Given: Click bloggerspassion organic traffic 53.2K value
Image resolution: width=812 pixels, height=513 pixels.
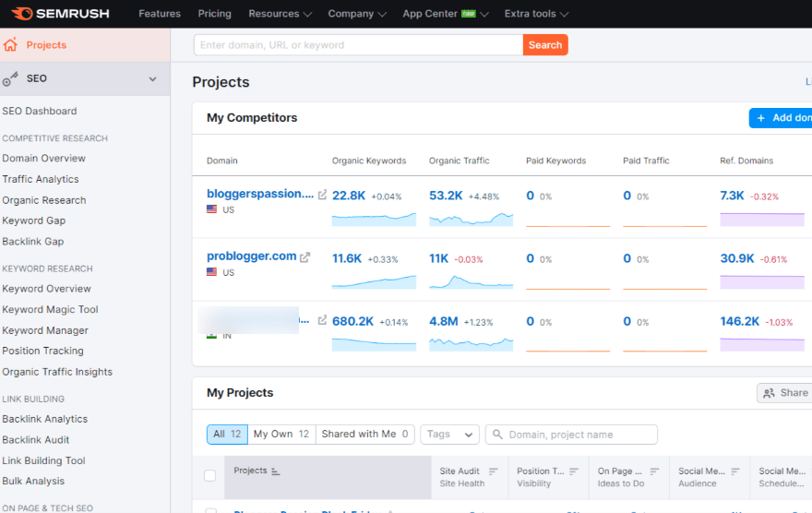Looking at the screenshot, I should (x=446, y=196).
